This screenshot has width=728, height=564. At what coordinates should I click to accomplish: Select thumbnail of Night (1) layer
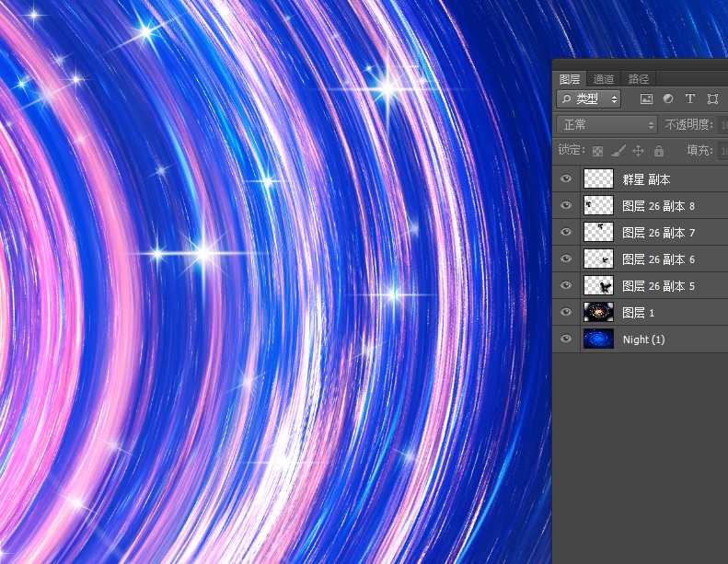click(x=598, y=339)
